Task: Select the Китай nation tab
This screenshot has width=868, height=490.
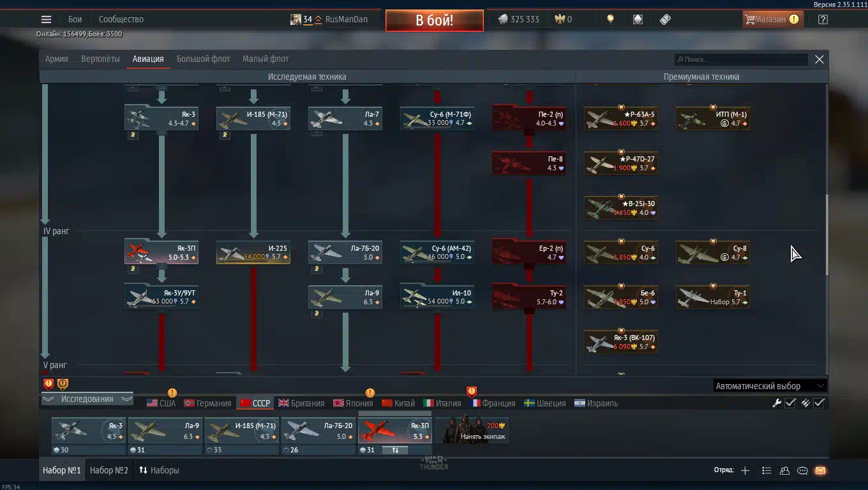Action: [x=398, y=403]
